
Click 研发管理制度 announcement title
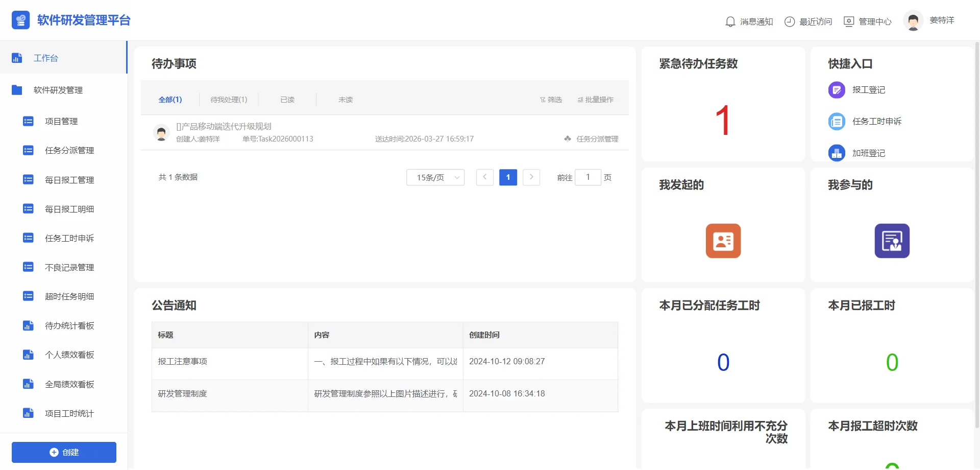point(183,394)
